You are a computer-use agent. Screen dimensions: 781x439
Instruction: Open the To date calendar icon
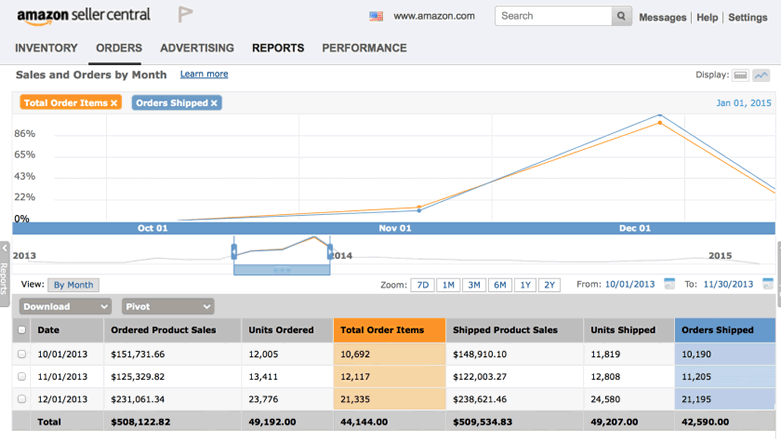tap(768, 284)
